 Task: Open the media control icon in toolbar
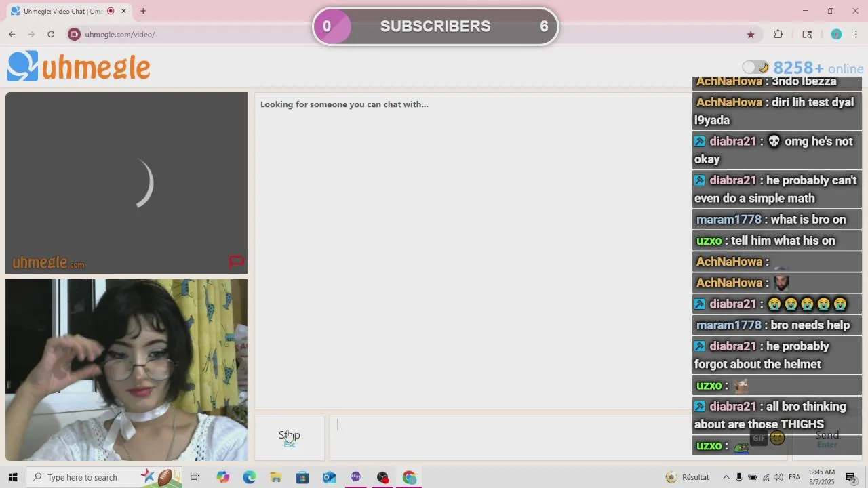[807, 34]
